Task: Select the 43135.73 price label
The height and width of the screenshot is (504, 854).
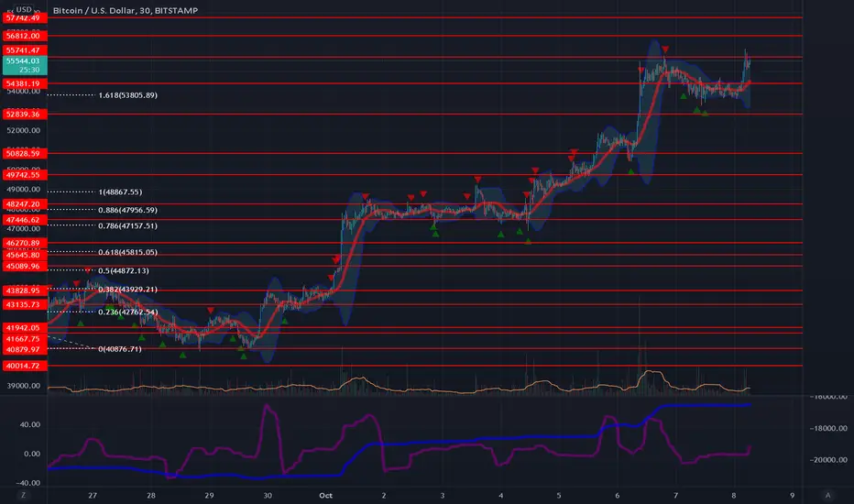Action: [25, 304]
